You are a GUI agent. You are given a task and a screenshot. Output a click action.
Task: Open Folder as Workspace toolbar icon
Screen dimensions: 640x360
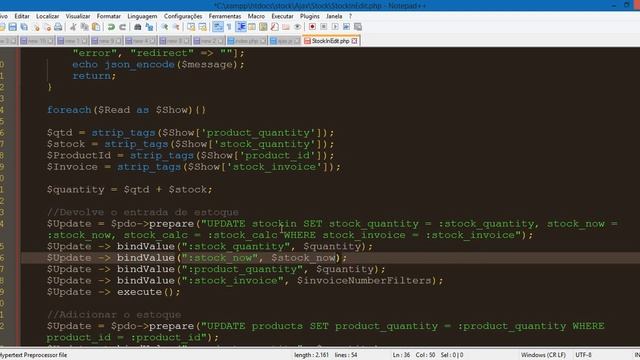point(286,27)
